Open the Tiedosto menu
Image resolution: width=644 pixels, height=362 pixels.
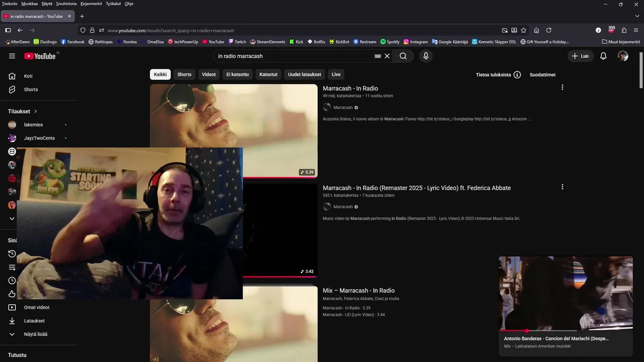click(x=10, y=4)
